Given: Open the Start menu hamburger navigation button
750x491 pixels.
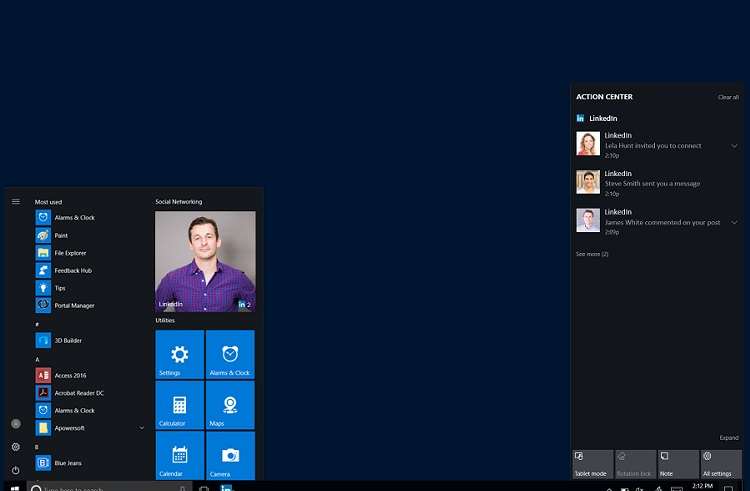Looking at the screenshot, I should 16,201.
